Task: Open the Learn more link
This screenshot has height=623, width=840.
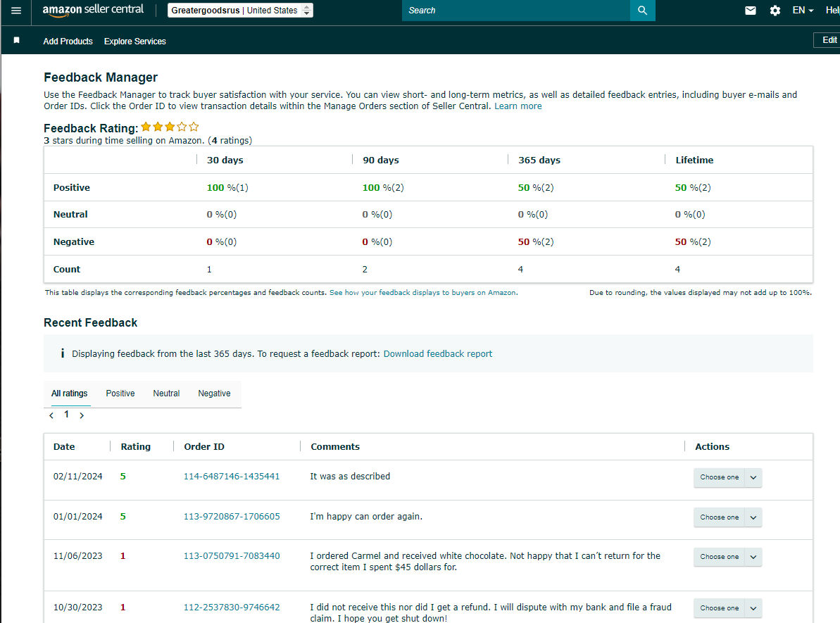Action: pos(518,106)
